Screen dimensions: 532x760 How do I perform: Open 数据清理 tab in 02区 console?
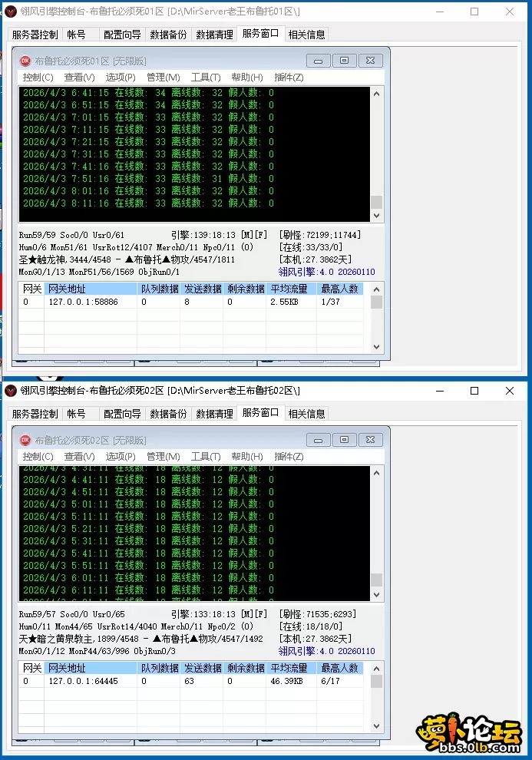click(214, 414)
